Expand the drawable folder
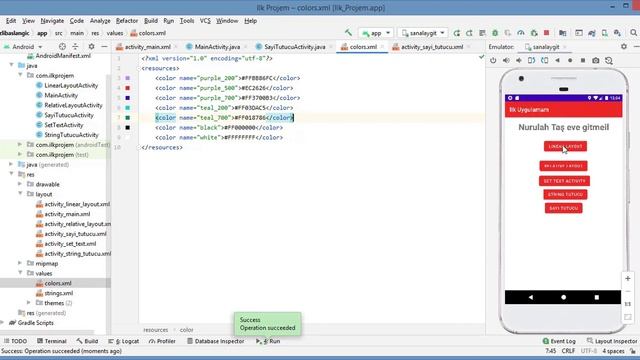Image resolution: width=640 pixels, height=360 pixels. click(20, 184)
